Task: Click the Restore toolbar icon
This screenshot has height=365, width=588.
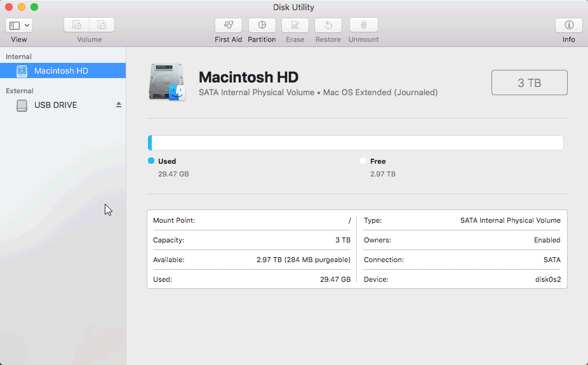Action: tap(328, 25)
